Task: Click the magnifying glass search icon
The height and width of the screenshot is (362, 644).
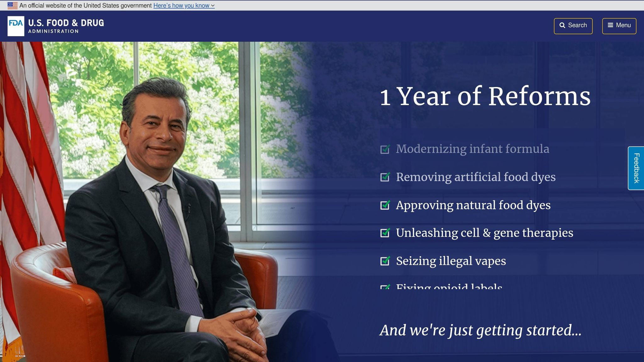Action: [x=562, y=25]
